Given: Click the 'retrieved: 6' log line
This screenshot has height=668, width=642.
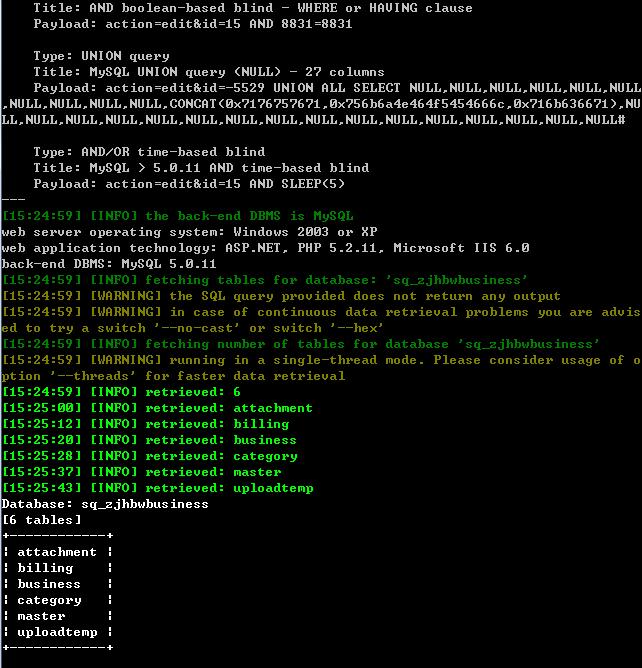Looking at the screenshot, I should (x=121, y=392).
